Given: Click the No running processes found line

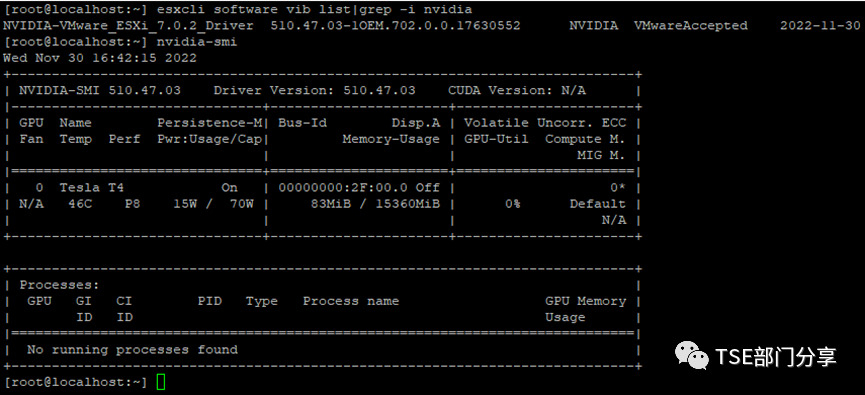Looking at the screenshot, I should tap(132, 350).
